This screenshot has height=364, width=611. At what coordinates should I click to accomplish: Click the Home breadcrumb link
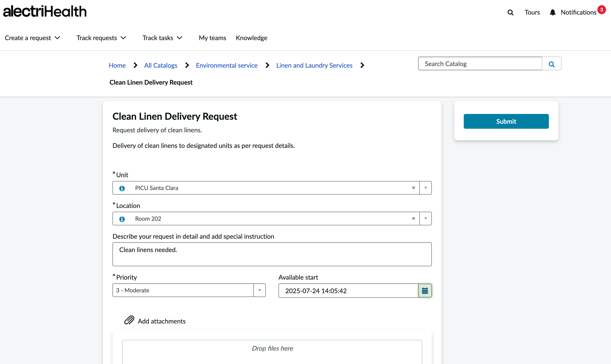(x=117, y=65)
